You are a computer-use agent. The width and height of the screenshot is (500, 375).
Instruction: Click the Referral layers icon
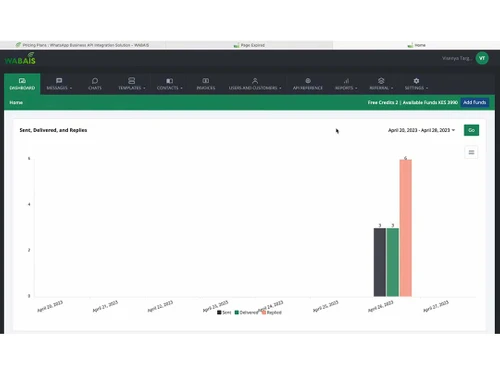click(x=381, y=81)
